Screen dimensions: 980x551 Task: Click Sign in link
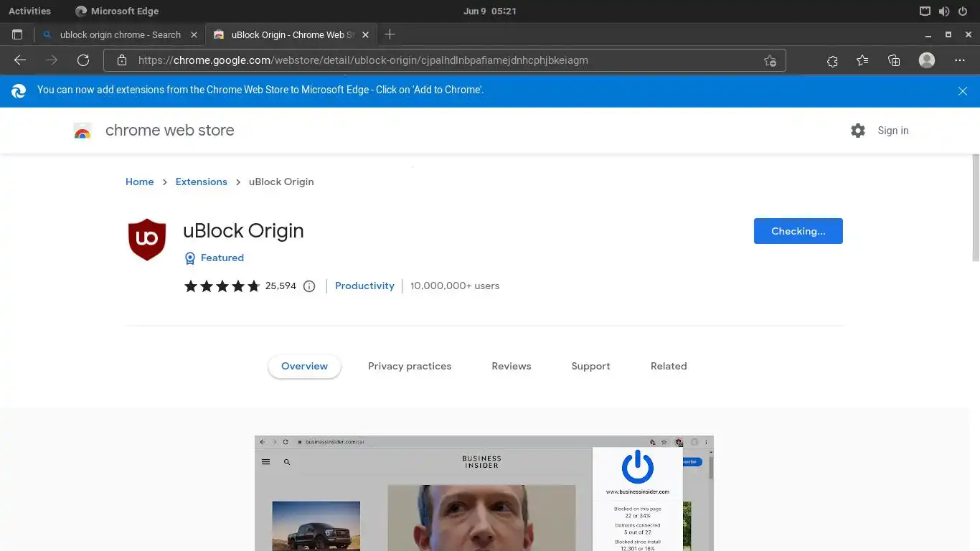tap(893, 131)
